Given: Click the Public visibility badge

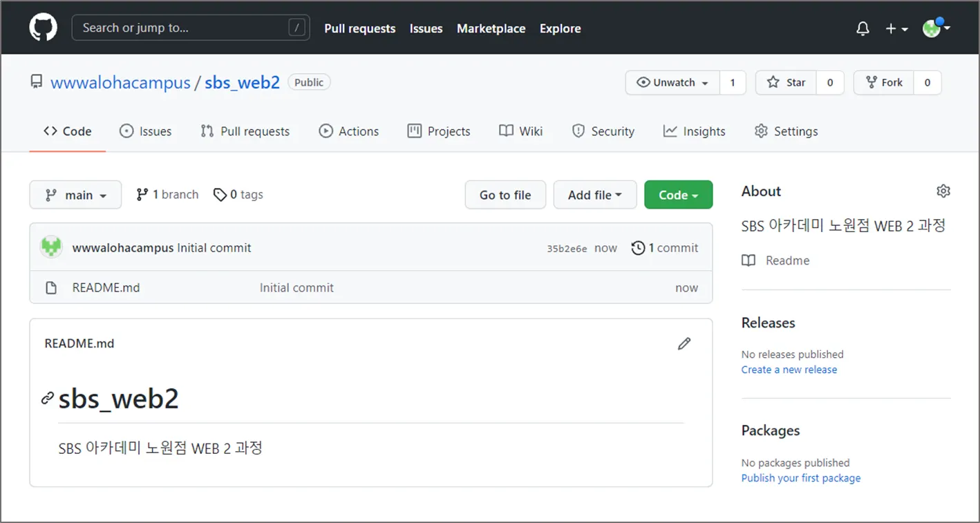Looking at the screenshot, I should (309, 82).
